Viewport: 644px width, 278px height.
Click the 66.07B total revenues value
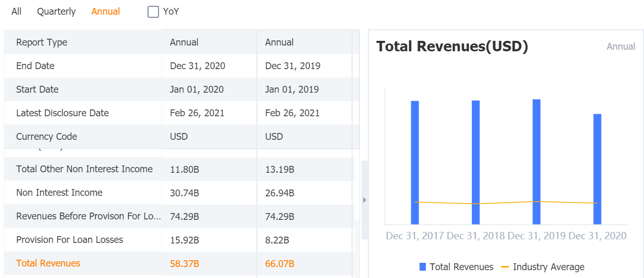click(x=279, y=263)
